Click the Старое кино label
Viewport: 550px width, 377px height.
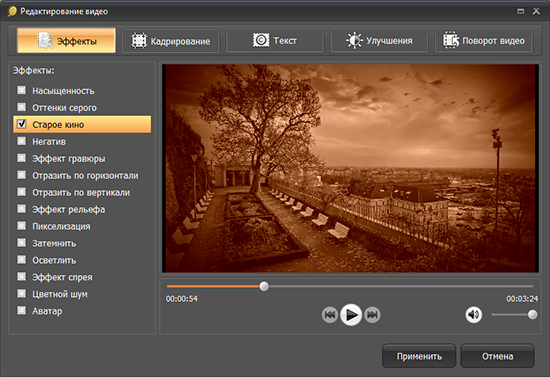point(58,124)
